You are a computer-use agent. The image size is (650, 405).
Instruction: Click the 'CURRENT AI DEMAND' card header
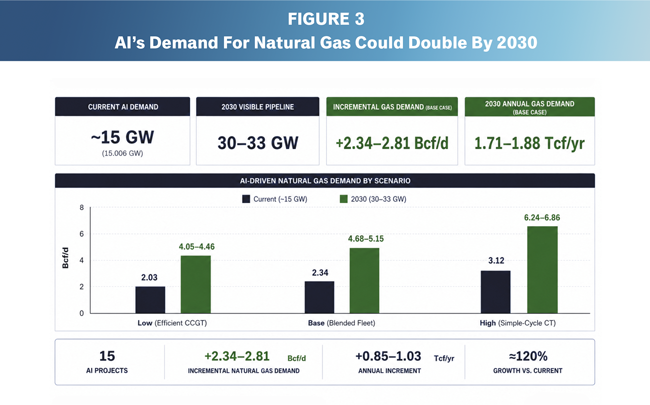(123, 107)
